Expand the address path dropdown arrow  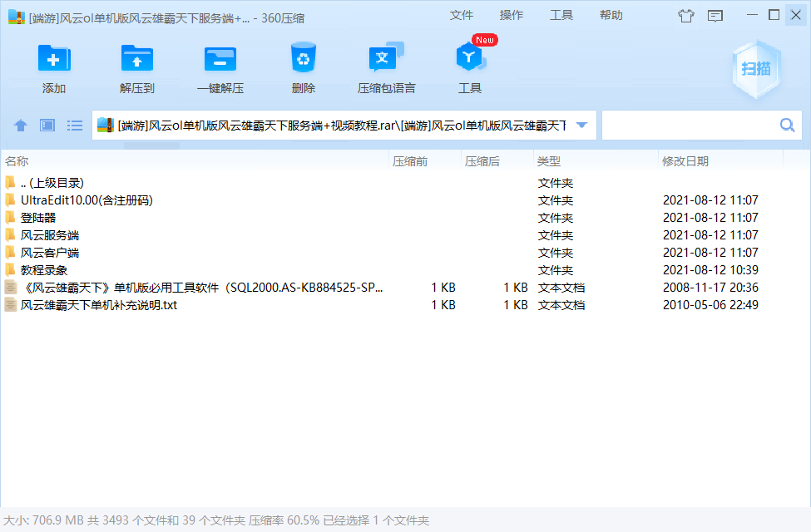(582, 126)
